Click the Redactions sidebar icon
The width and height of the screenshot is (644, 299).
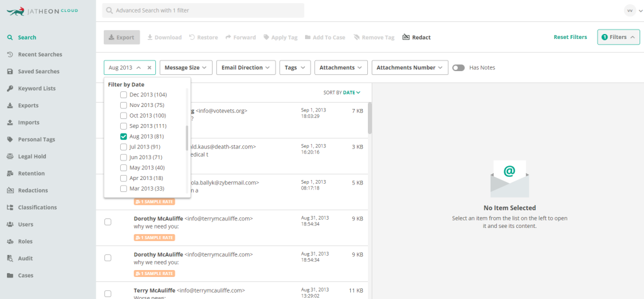(x=10, y=191)
